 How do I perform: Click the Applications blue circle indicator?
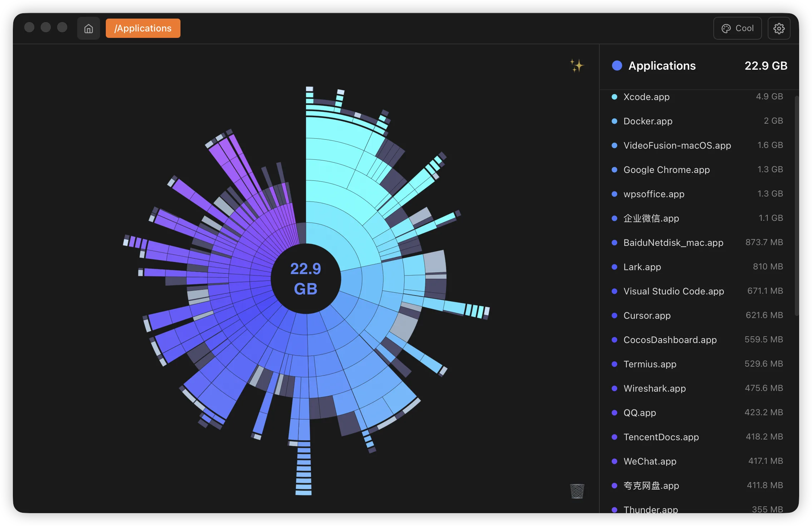coord(617,66)
